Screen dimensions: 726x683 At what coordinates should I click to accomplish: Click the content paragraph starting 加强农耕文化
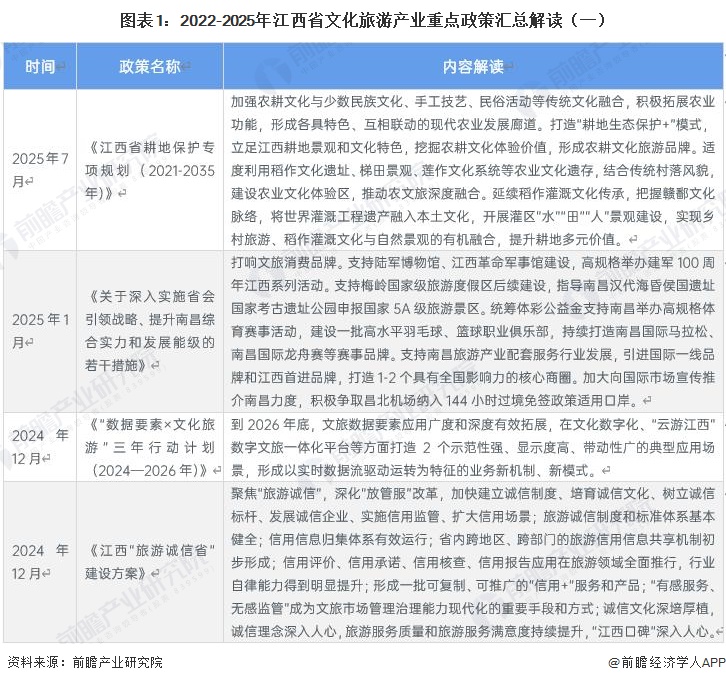pos(473,171)
